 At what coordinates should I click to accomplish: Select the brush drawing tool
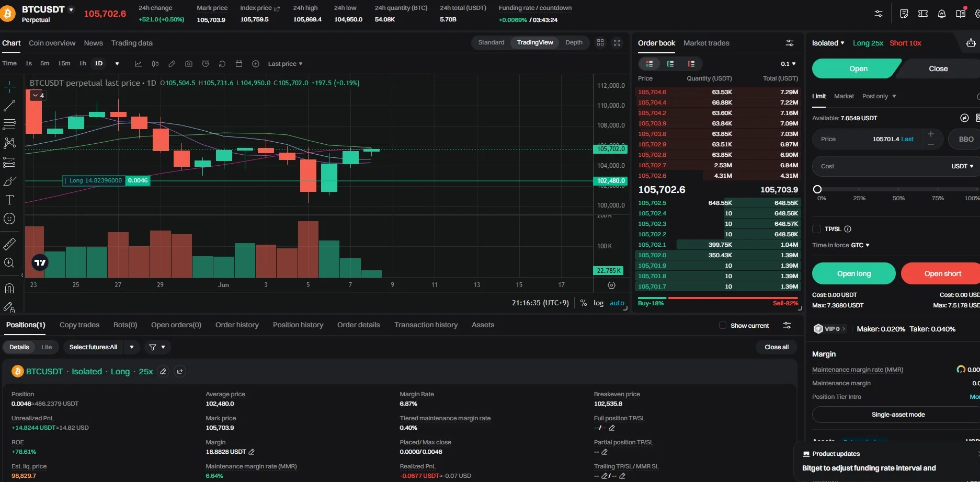pos(9,181)
